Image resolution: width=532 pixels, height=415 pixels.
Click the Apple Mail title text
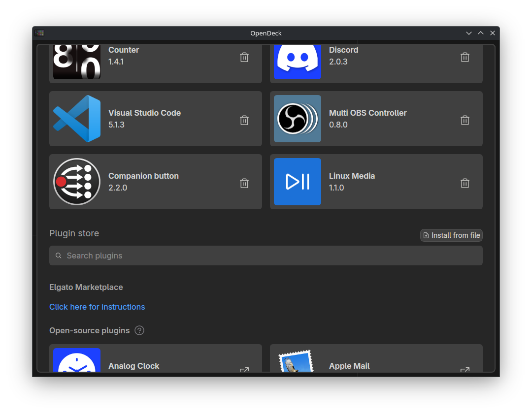point(349,366)
